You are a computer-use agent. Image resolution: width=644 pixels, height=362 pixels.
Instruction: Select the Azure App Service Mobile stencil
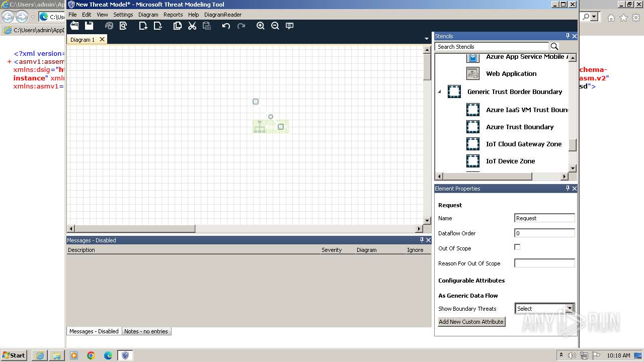point(526,57)
